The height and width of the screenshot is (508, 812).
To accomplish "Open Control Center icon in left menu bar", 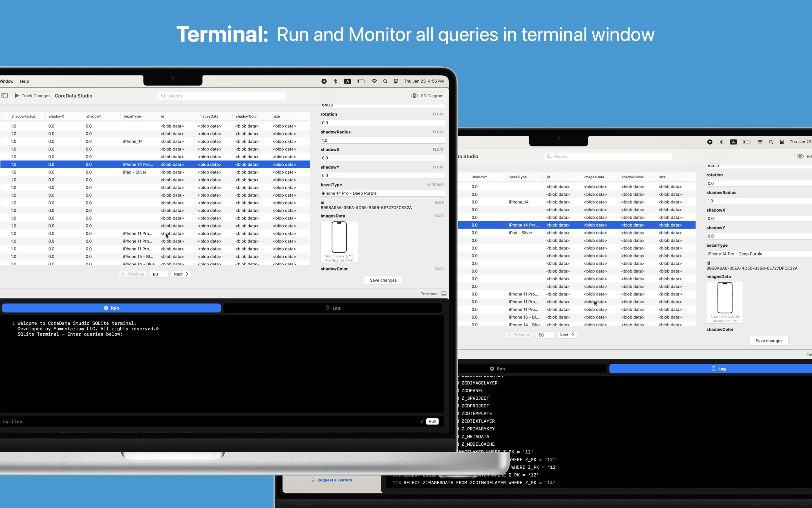I will tap(396, 81).
